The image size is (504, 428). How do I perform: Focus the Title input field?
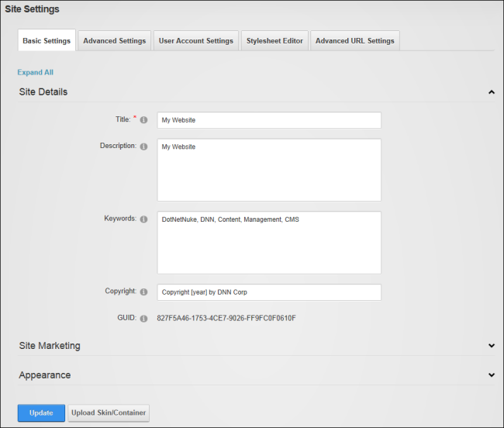[x=269, y=120]
